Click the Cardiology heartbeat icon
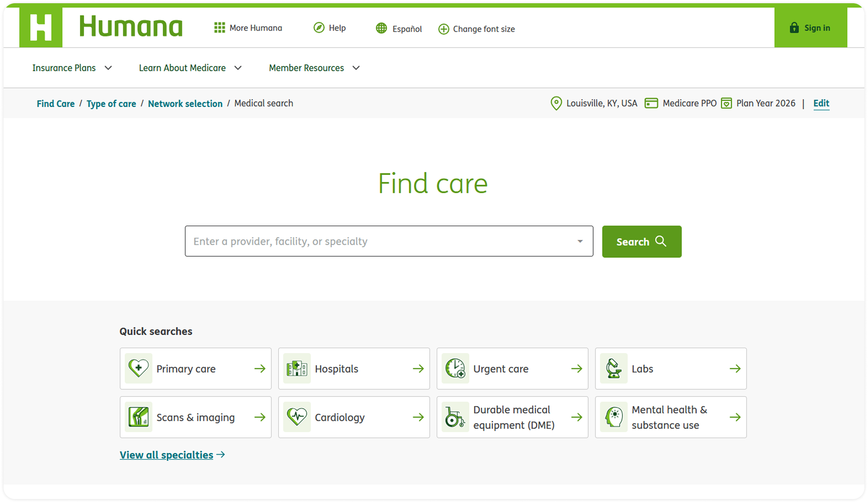The image size is (868, 503). pyautogui.click(x=297, y=417)
